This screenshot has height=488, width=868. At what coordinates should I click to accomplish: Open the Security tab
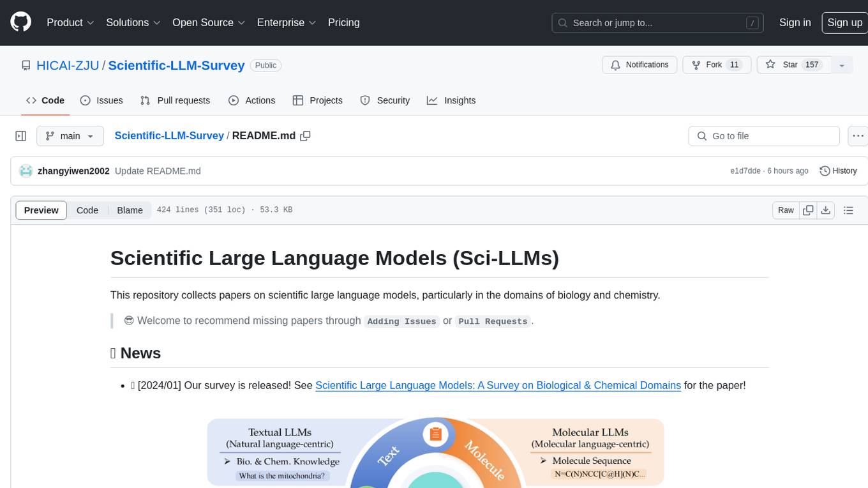click(385, 100)
